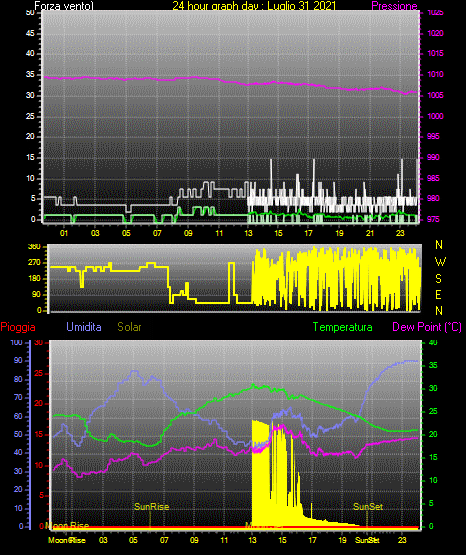Click hour label '23' under bottom graph

click(x=402, y=540)
